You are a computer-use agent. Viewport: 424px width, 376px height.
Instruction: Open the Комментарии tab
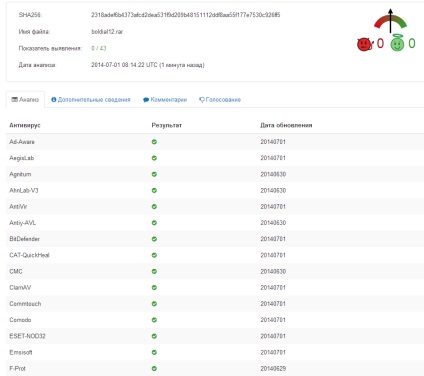pyautogui.click(x=165, y=100)
